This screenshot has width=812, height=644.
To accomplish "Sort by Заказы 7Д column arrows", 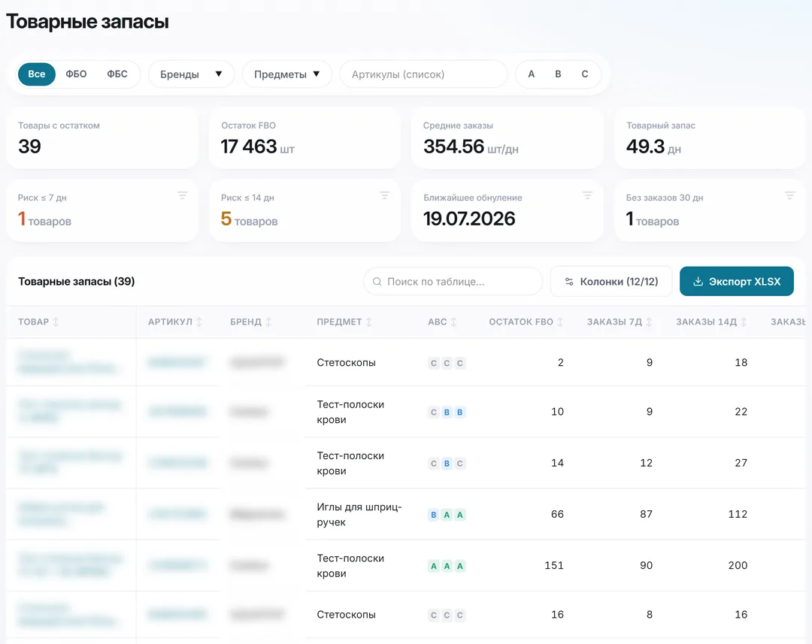I will pyautogui.click(x=649, y=322).
